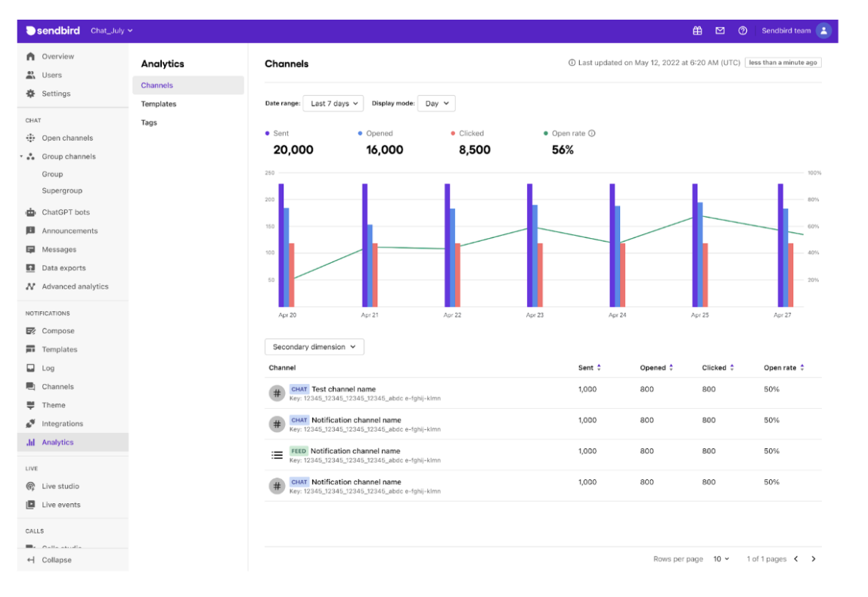This screenshot has height=597, width=868.
Task: Select Tags in the Analytics submenu
Action: 149,122
